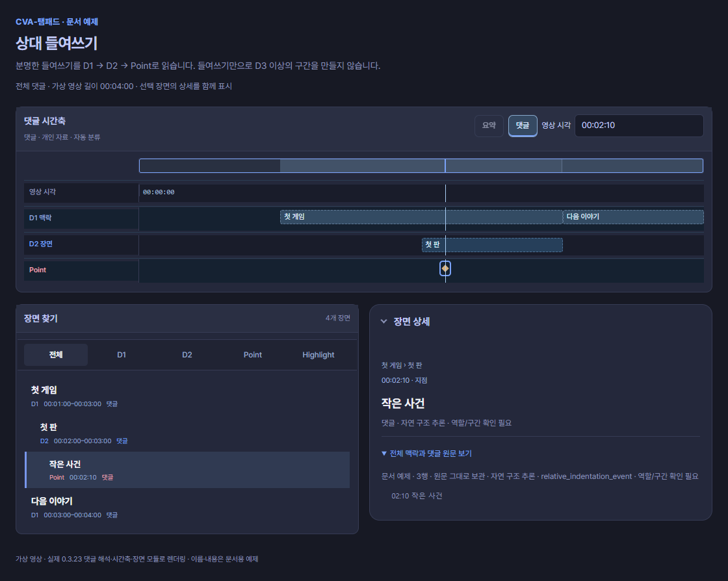Click the 상대 들여쓰기 page title
This screenshot has width=728, height=581.
[57, 43]
